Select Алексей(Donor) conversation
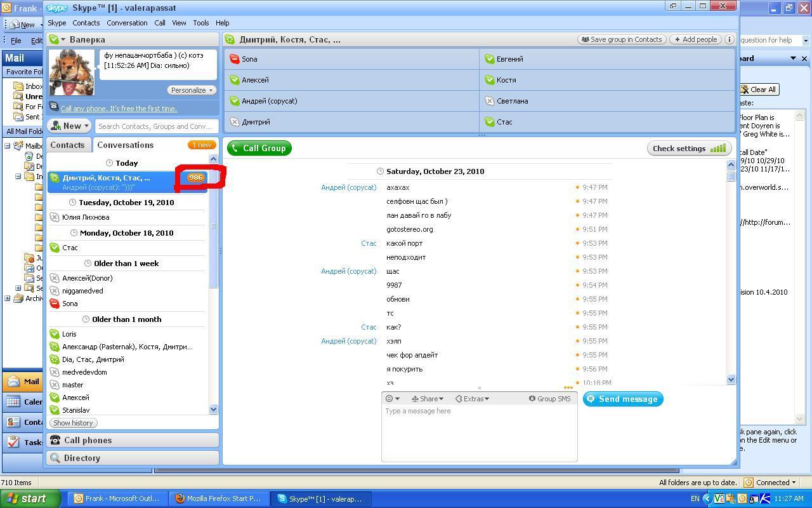Screen dimensions: 812x508 (x=127, y=278)
